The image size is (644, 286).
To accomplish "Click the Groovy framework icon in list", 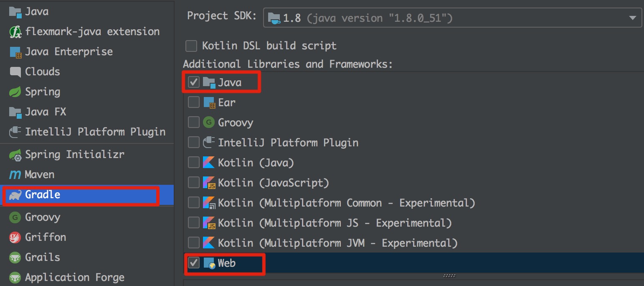I will pos(209,123).
